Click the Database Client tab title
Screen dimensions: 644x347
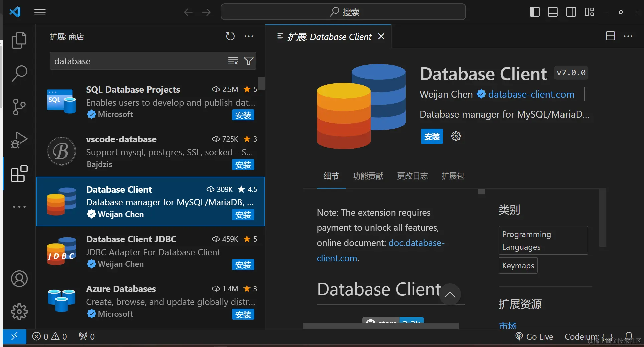329,37
